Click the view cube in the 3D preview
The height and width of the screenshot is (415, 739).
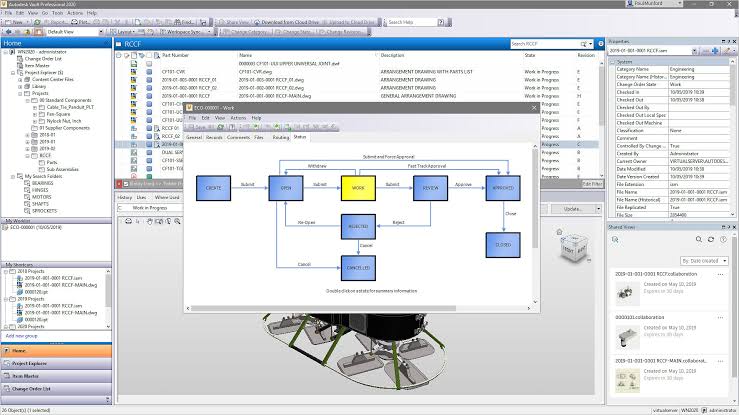tap(574, 249)
